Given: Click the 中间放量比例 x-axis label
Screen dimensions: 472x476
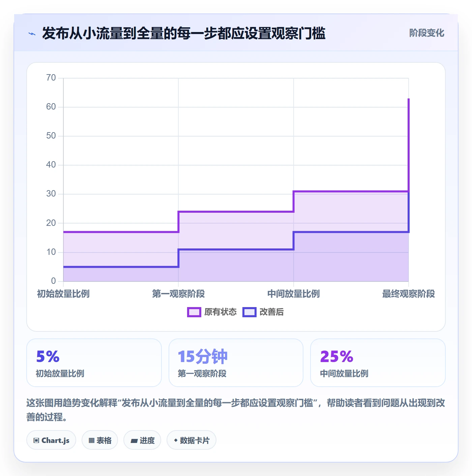Looking at the screenshot, I should [294, 294].
